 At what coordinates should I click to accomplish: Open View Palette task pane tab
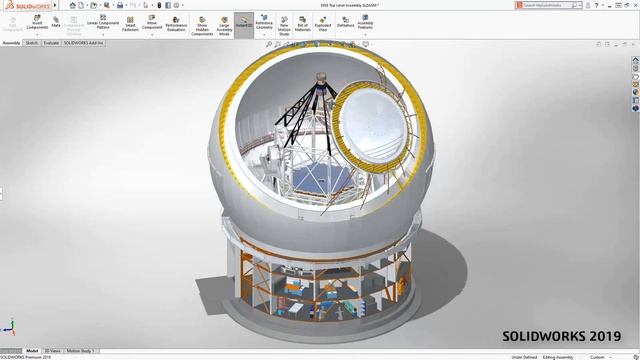[636, 84]
